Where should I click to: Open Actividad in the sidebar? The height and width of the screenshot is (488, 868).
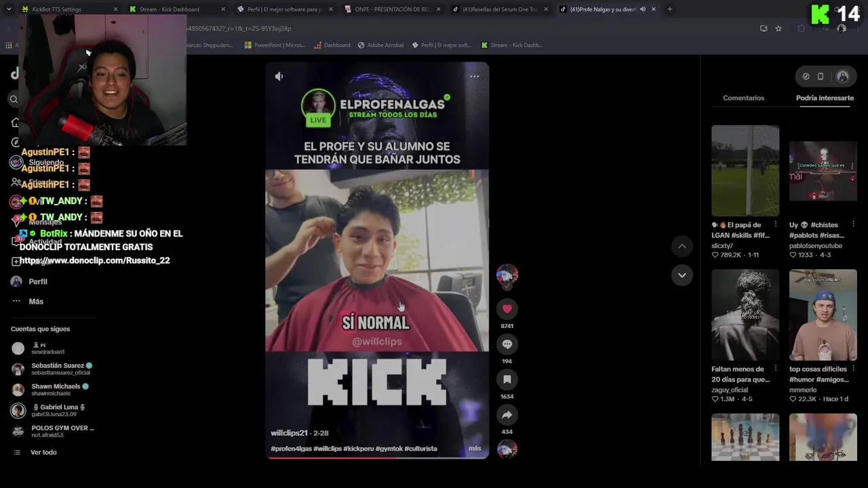point(45,242)
